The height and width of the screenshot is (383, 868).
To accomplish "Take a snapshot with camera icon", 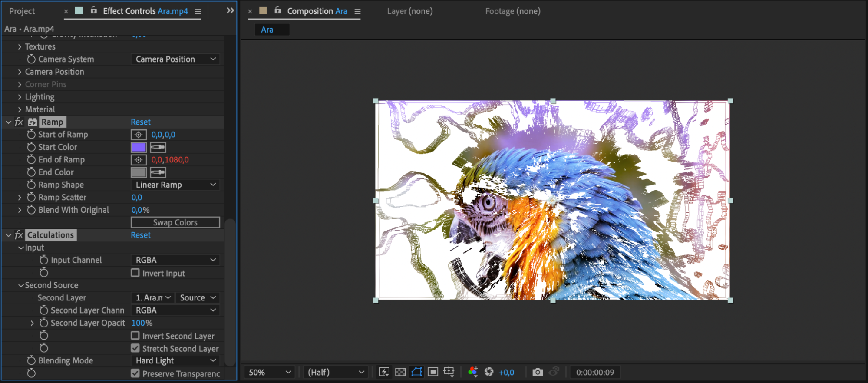I will (538, 372).
